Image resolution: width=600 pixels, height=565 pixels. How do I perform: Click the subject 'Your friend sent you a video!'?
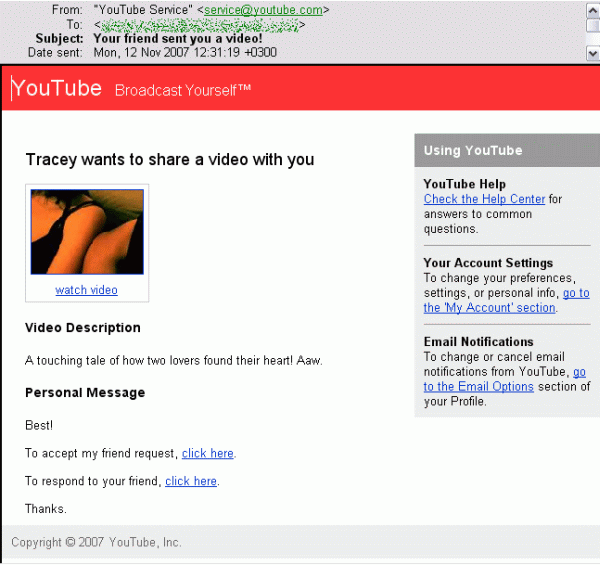178,38
